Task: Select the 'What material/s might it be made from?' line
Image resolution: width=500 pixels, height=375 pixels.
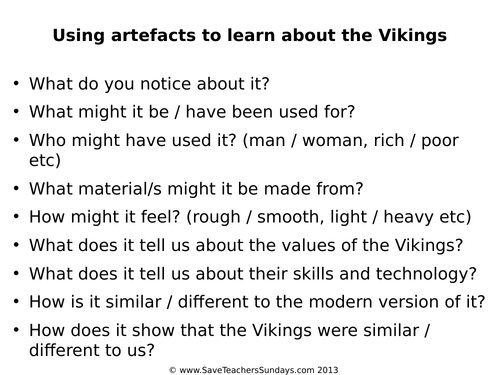Action: click(x=196, y=189)
